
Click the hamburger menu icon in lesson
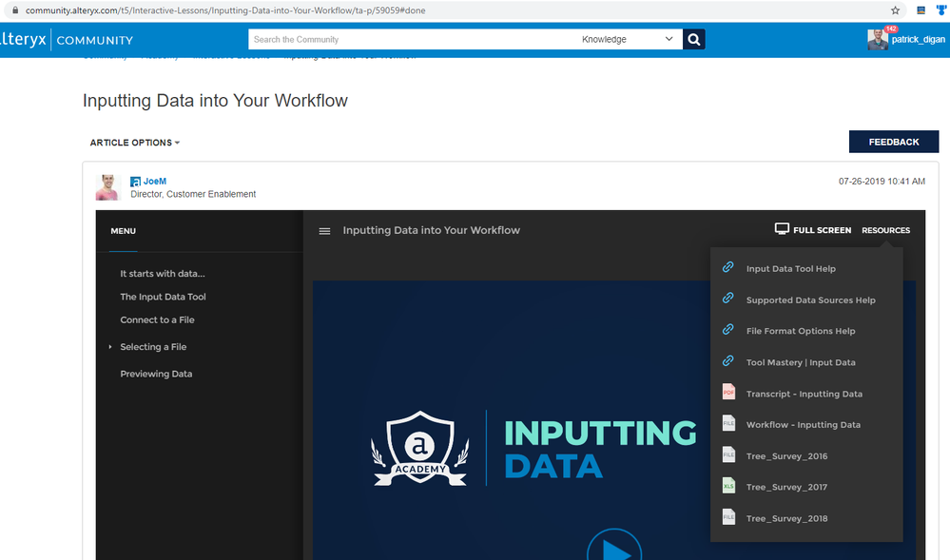click(x=324, y=231)
